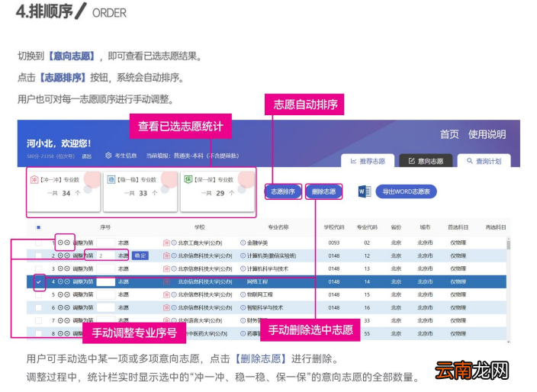
Task: Open the 【保一保】专业数 statistics card
Action: pos(217,191)
